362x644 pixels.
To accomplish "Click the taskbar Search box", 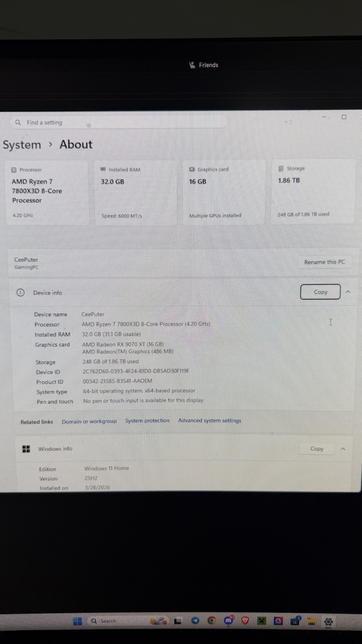I will (128, 621).
